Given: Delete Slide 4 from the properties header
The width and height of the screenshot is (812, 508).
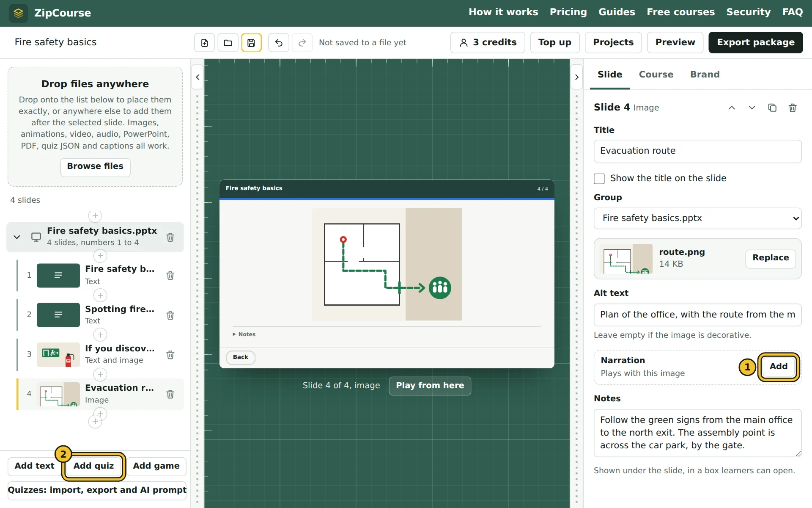Looking at the screenshot, I should pyautogui.click(x=793, y=108).
